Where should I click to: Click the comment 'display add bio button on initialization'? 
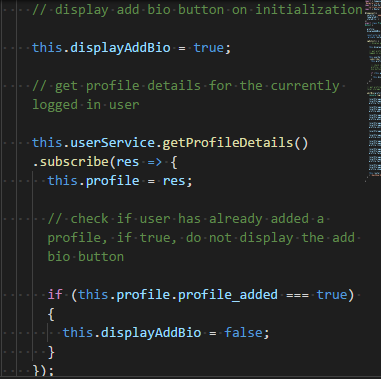tap(197, 10)
